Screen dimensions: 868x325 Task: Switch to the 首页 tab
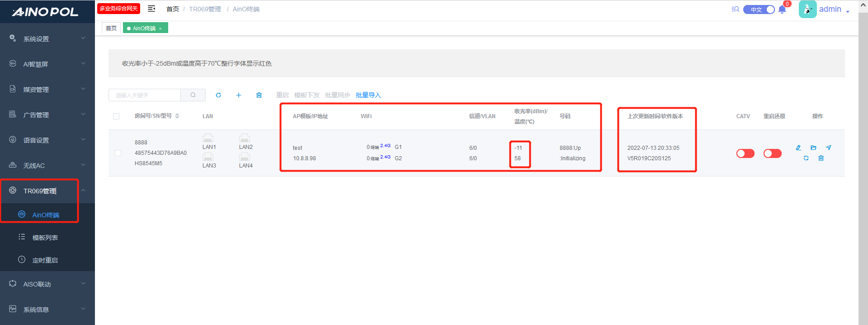pos(111,28)
